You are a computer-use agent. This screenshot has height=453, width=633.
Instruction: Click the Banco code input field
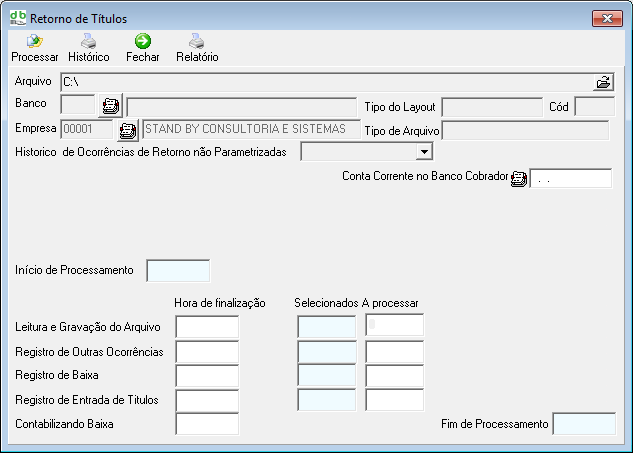point(78,105)
